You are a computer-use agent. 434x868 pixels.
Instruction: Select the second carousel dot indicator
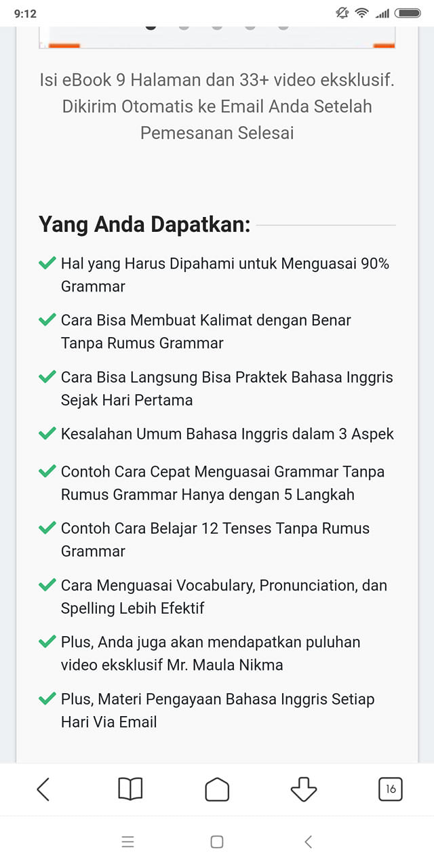click(184, 27)
